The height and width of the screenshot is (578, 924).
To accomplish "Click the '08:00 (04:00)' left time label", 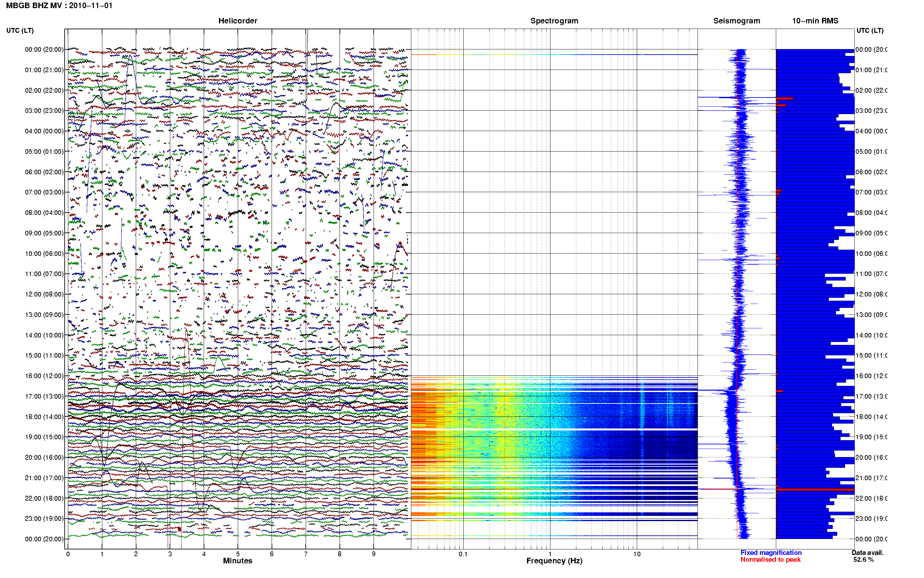I will point(44,213).
